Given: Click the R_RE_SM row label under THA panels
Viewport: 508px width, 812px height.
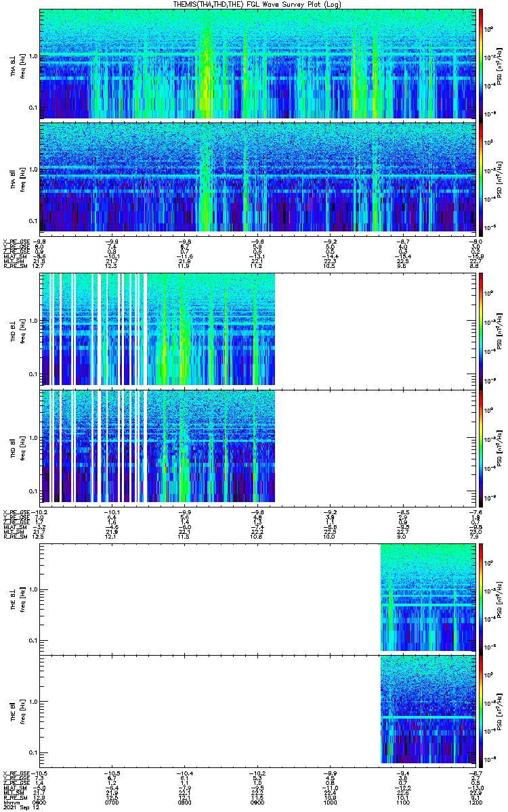Looking at the screenshot, I should pyautogui.click(x=15, y=267).
